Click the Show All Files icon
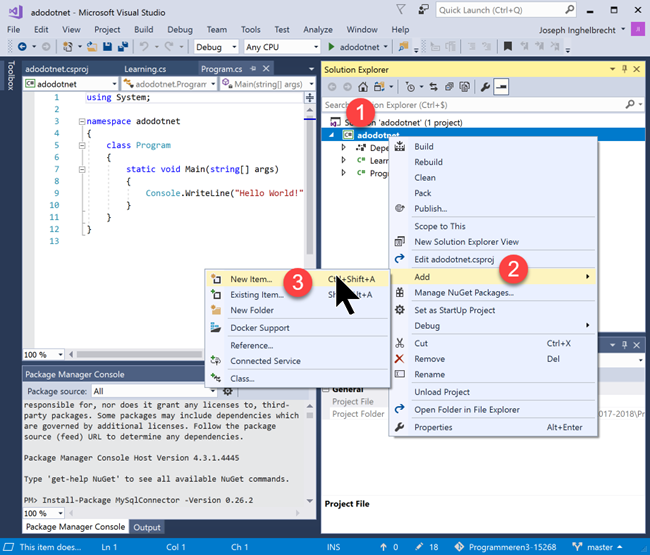 pyautogui.click(x=465, y=87)
